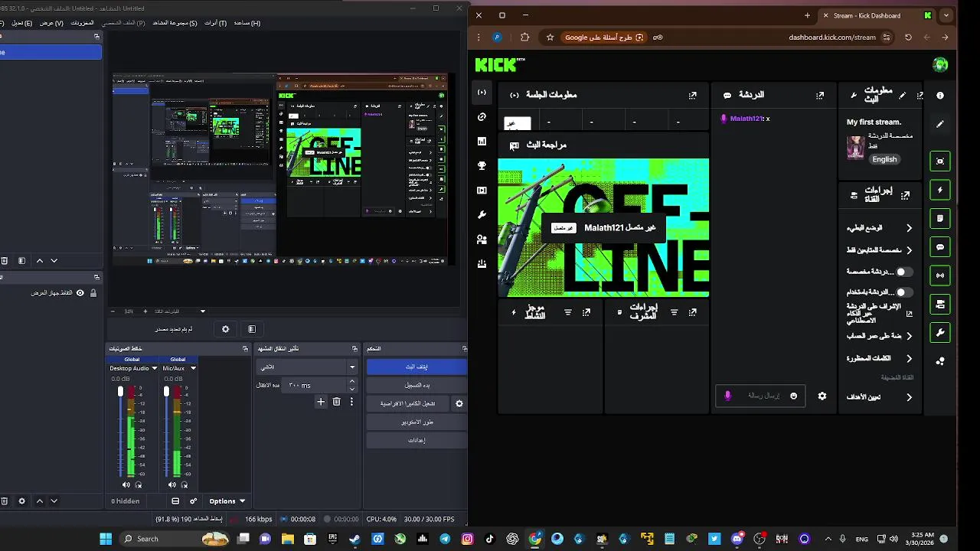Viewport: 980px width, 551px height.
Task: Click the blue stop streaming button
Action: (x=416, y=367)
